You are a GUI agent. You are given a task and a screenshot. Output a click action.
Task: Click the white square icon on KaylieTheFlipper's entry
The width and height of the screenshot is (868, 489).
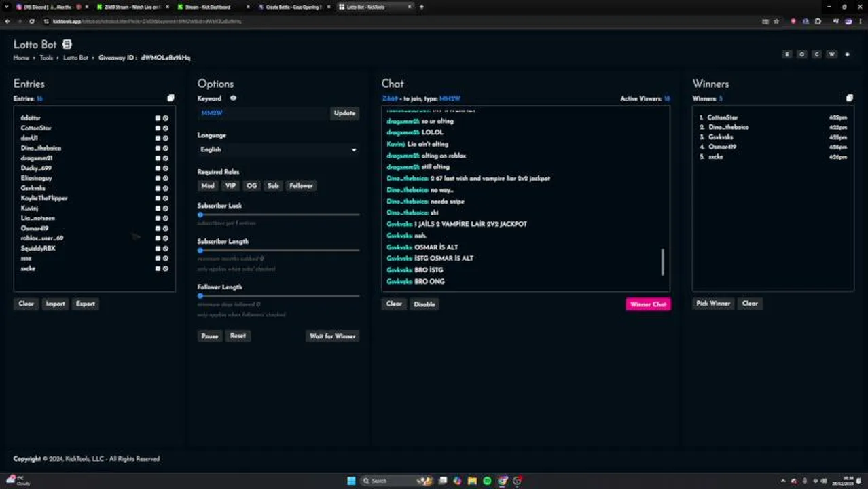point(158,198)
